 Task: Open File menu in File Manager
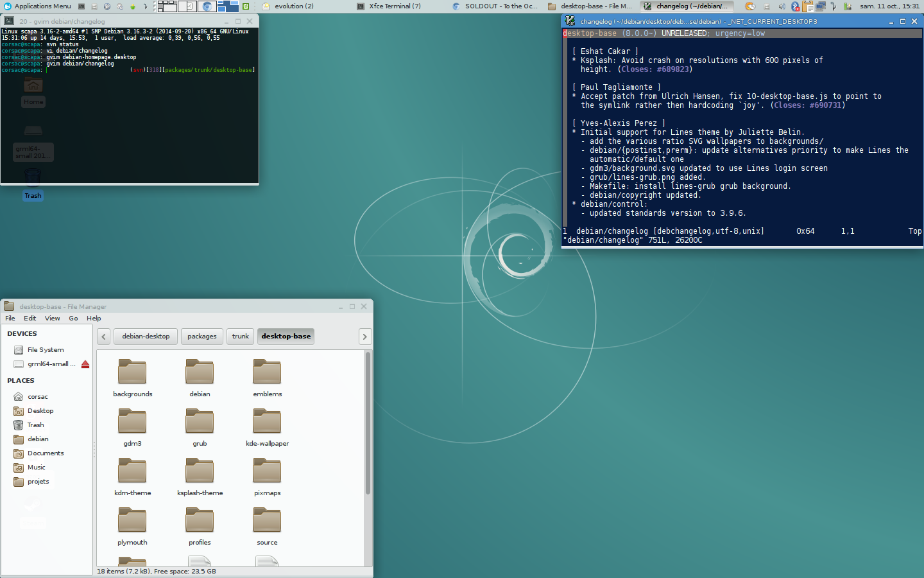(x=10, y=318)
